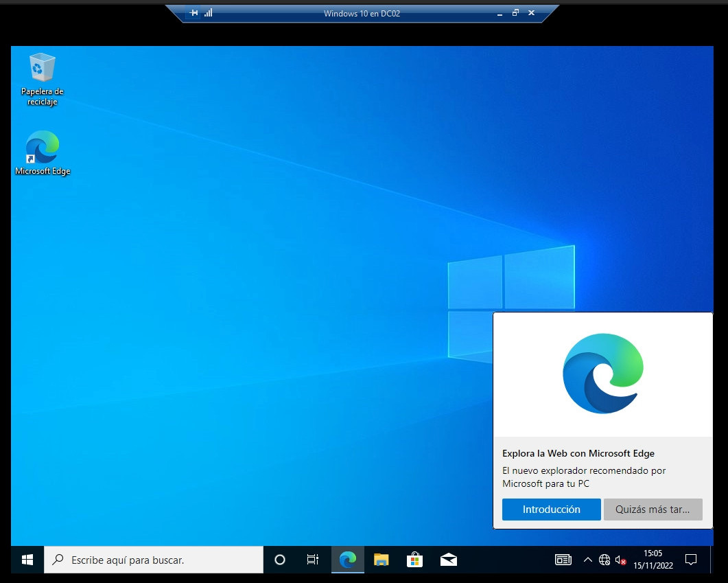
Task: Dismiss the popup with 'Quizás más tar...'
Action: click(x=653, y=510)
